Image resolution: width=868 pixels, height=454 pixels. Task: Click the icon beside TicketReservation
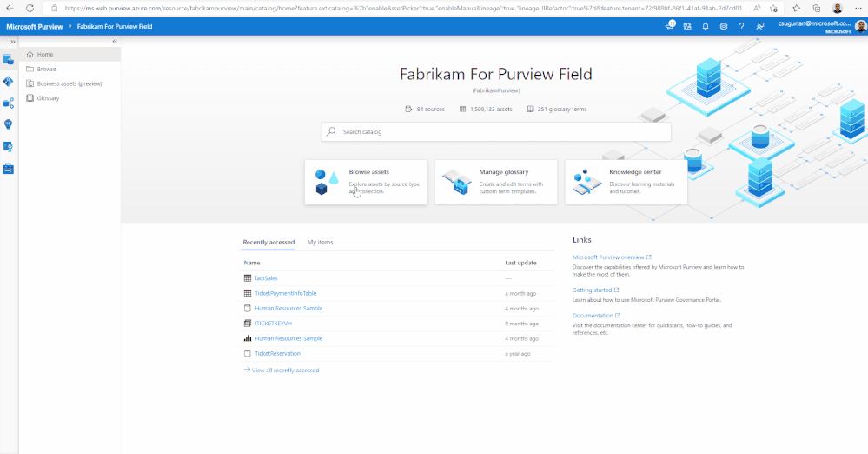[248, 354]
